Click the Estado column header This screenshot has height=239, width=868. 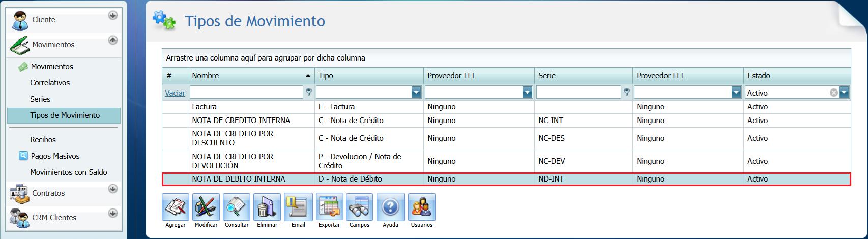pos(797,76)
